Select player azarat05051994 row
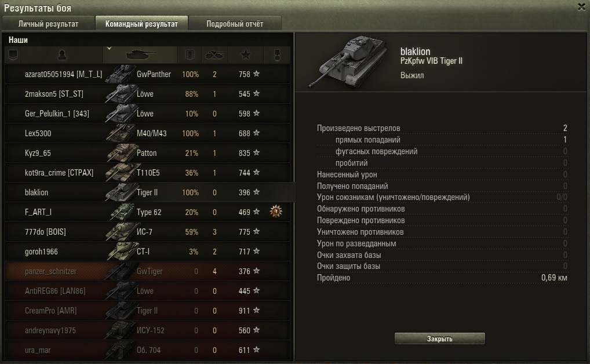 147,74
